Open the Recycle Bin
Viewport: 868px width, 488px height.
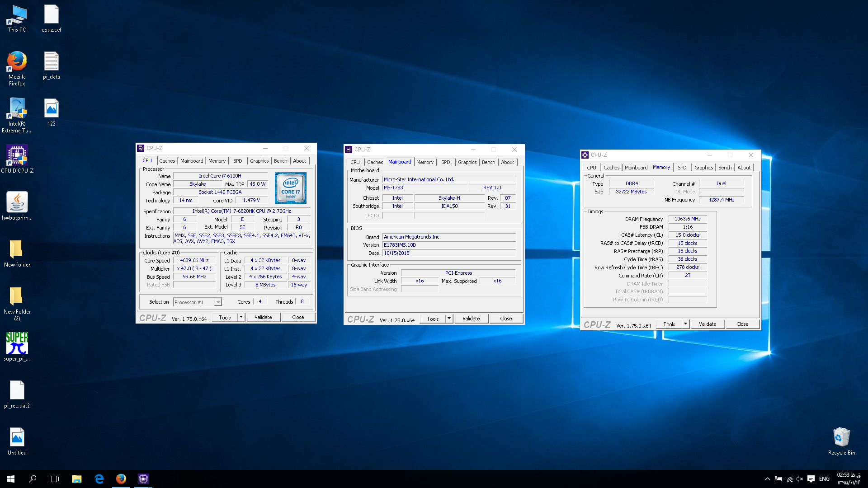click(x=841, y=441)
